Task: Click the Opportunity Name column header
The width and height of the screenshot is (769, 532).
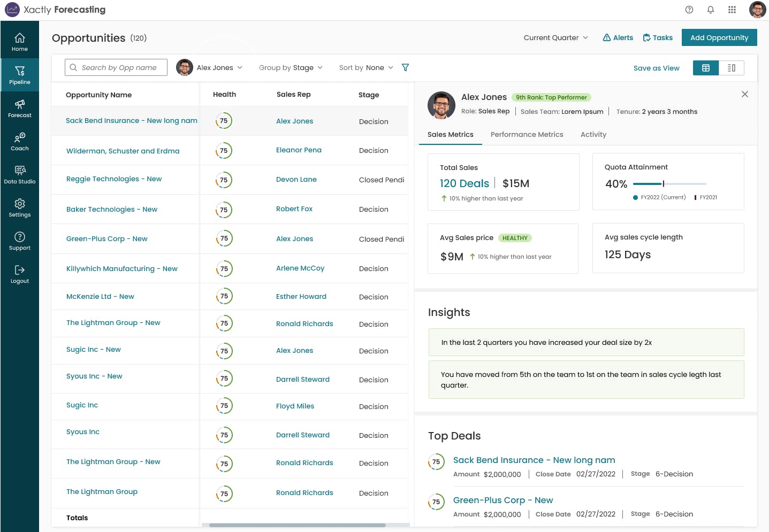Action: click(x=98, y=95)
